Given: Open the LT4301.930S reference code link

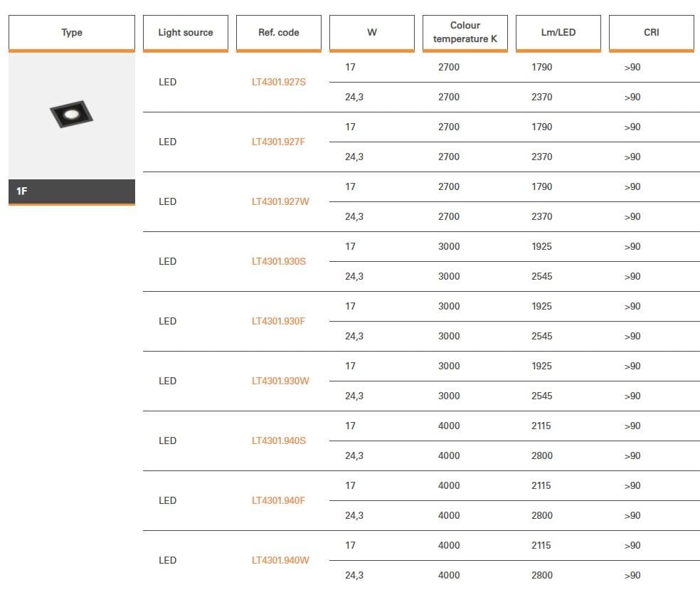Looking at the screenshot, I should pyautogui.click(x=279, y=261).
